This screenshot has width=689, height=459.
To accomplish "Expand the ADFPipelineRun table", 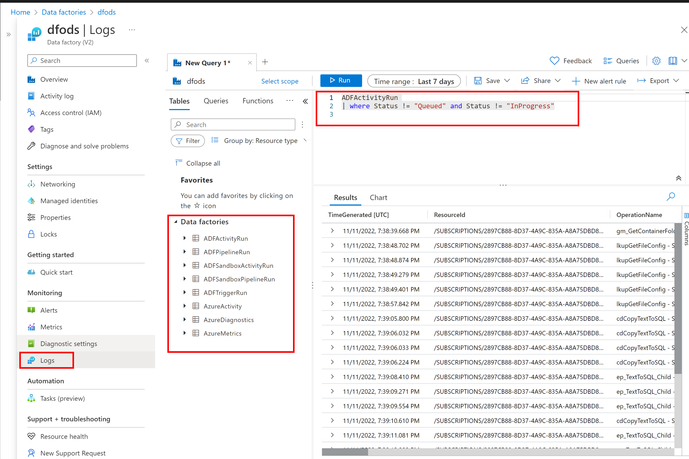I will [185, 252].
